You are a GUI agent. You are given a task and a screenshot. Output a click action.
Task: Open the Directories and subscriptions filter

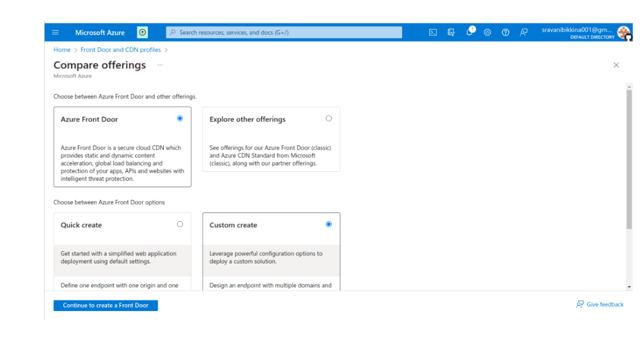click(x=451, y=32)
